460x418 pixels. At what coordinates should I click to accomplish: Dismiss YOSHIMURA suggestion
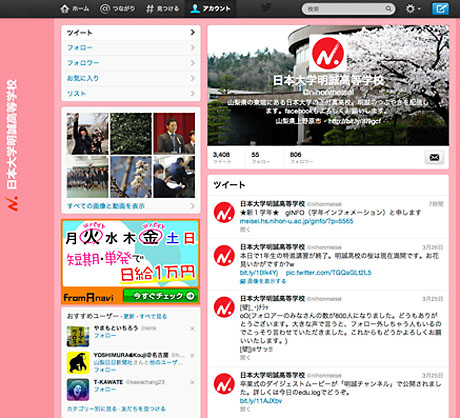point(192,355)
